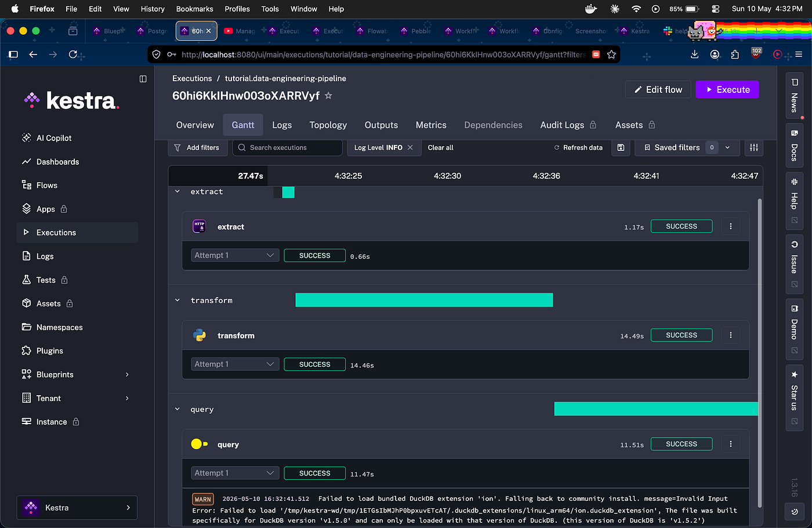Open Assets in left sidebar
The height and width of the screenshot is (528, 812).
click(48, 303)
